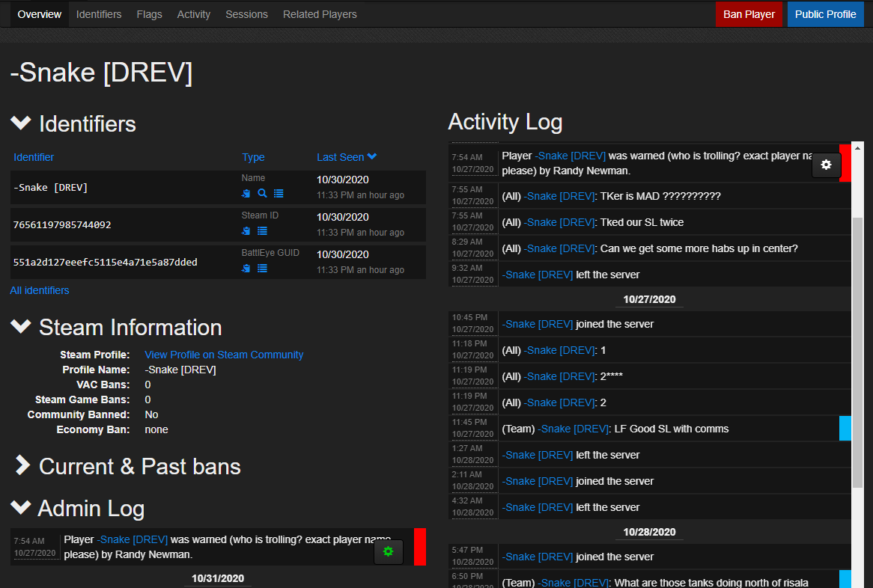The image size is (873, 588).
Task: Click the player link in the 9:32 AM left entry
Action: point(538,275)
